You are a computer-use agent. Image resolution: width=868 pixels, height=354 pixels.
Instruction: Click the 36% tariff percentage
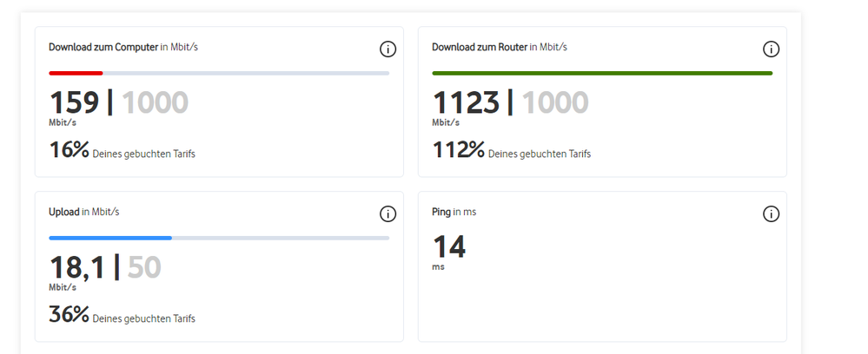coord(70,314)
